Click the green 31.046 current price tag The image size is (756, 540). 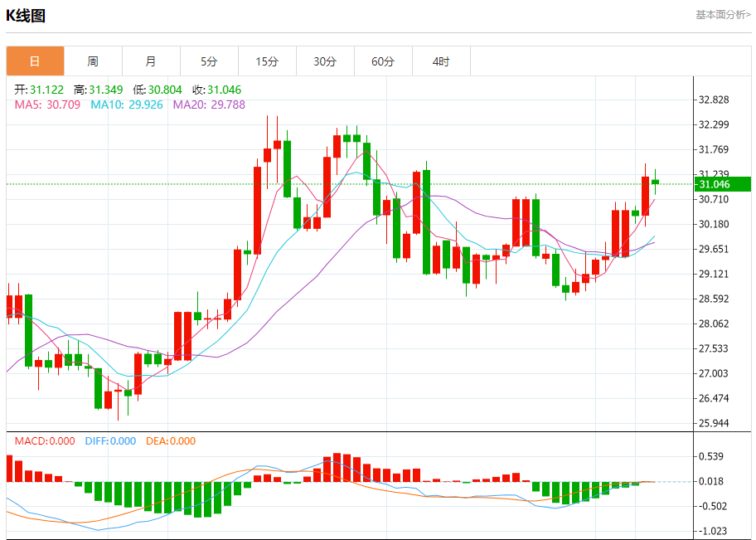point(723,184)
